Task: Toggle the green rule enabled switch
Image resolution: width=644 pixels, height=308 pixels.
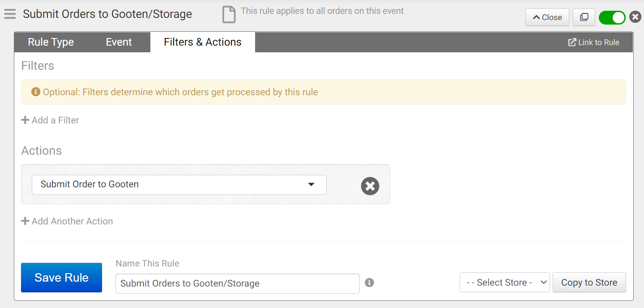Action: 612,17
